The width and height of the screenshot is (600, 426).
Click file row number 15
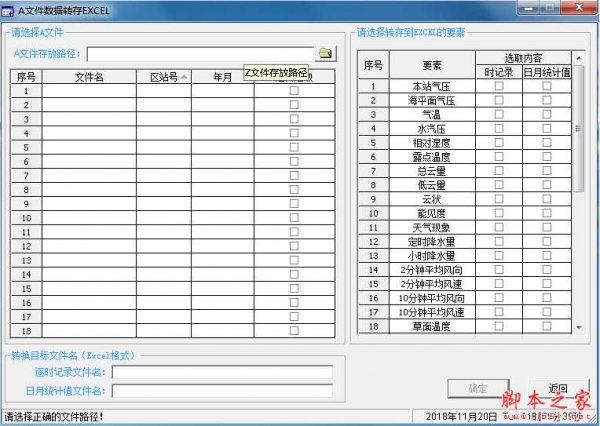tap(26, 289)
